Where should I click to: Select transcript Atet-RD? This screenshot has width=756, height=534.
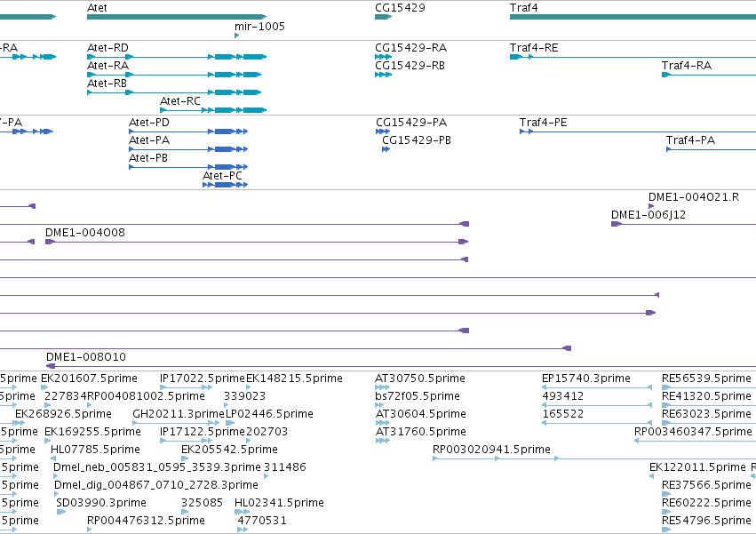[x=177, y=57]
